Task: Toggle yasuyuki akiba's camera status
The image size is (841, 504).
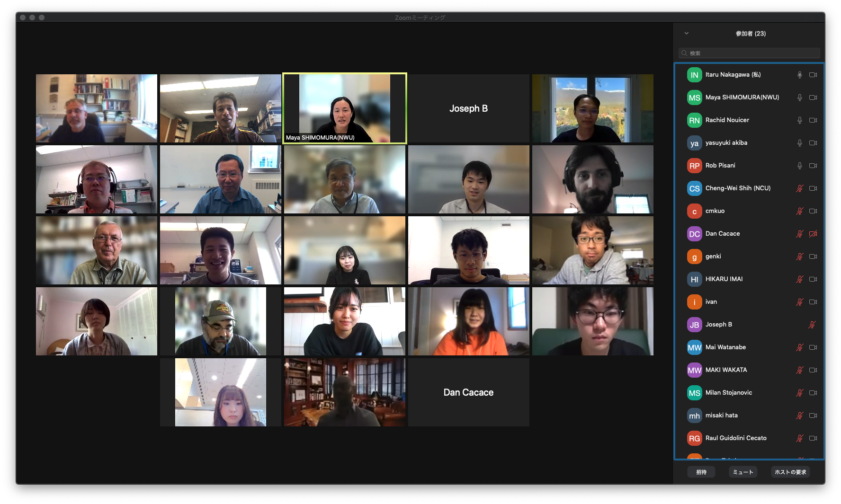Action: point(813,143)
